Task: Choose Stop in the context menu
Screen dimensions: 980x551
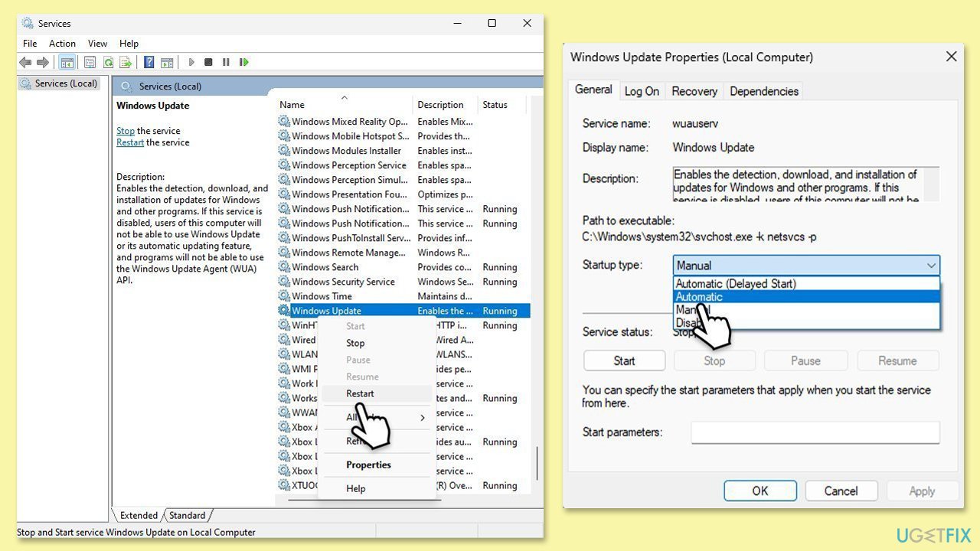Action: 355,343
